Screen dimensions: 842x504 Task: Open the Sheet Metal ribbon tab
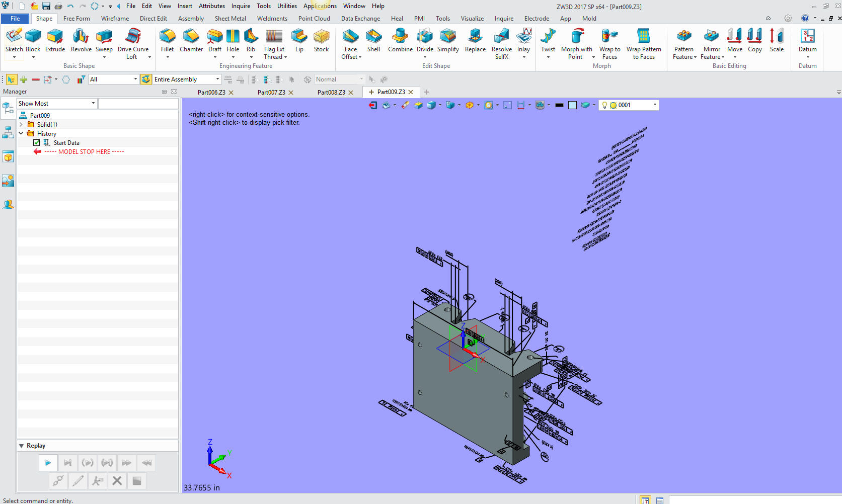point(230,19)
